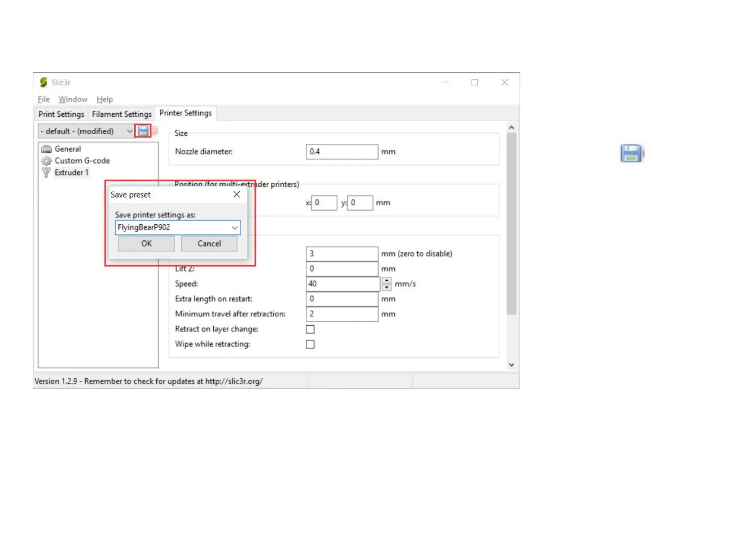This screenshot has width=756, height=535.
Task: Open the File menu
Action: [x=44, y=99]
